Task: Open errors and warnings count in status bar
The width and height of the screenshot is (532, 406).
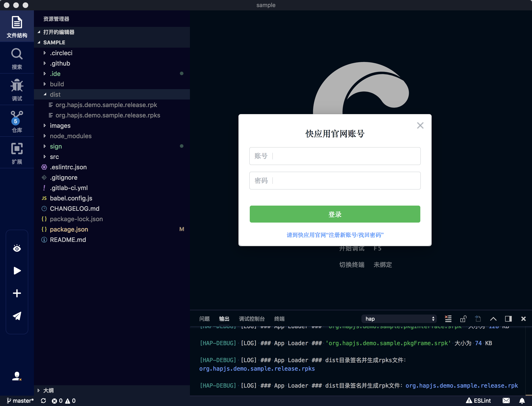Action: [64, 401]
